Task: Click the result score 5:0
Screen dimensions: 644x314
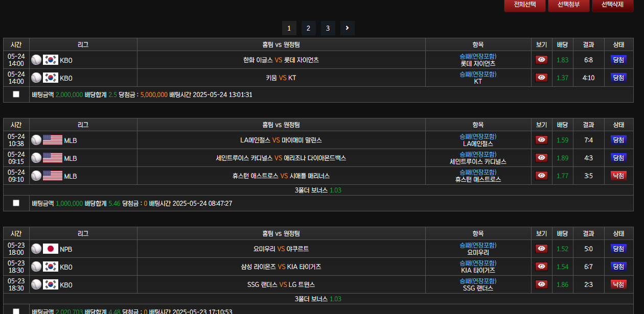Action: pyautogui.click(x=588, y=249)
